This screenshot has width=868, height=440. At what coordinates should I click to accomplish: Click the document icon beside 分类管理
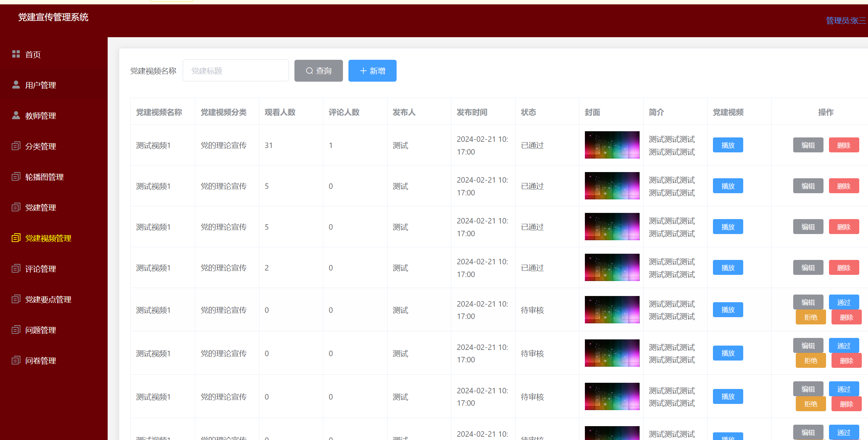16,146
